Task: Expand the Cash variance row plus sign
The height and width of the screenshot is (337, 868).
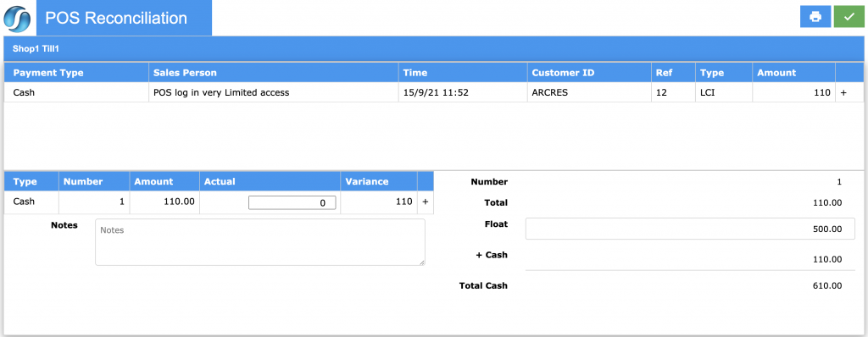Action: [x=426, y=202]
